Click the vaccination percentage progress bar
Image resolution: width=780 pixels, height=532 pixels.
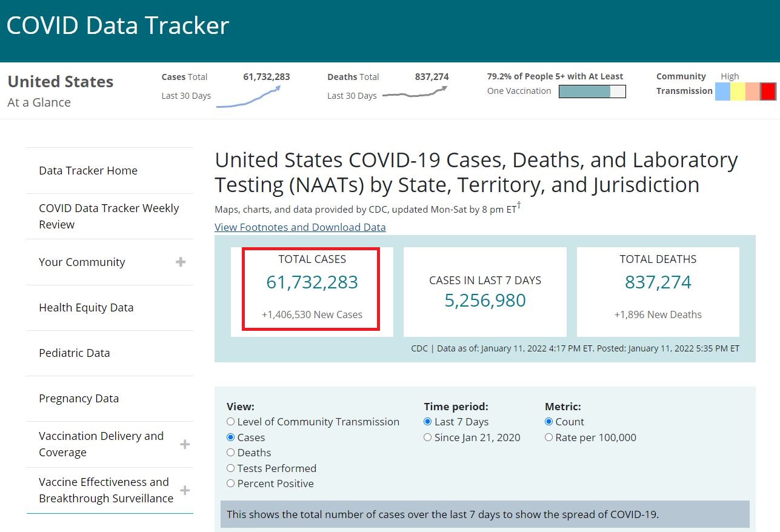[592, 91]
